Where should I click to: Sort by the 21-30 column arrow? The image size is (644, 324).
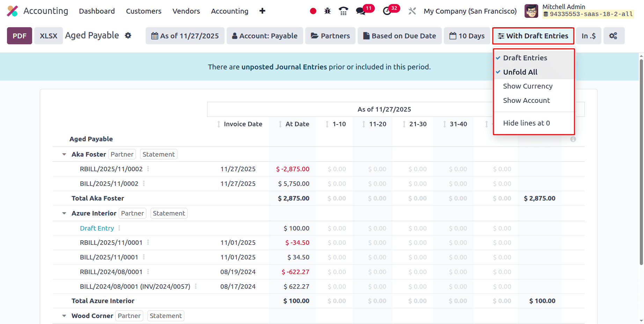pos(404,124)
